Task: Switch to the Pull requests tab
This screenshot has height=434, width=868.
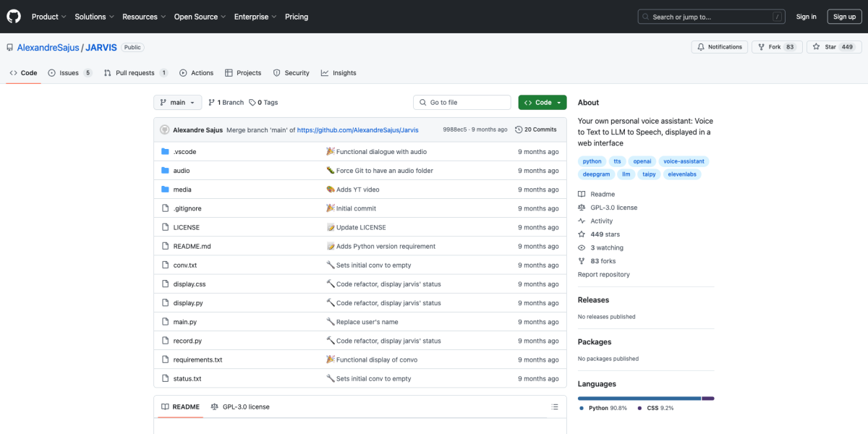Action: [135, 73]
